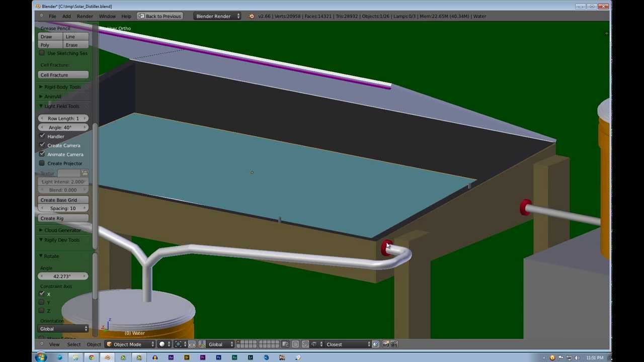This screenshot has width=644, height=362.
Task: Open the Add menu
Action: tap(66, 16)
